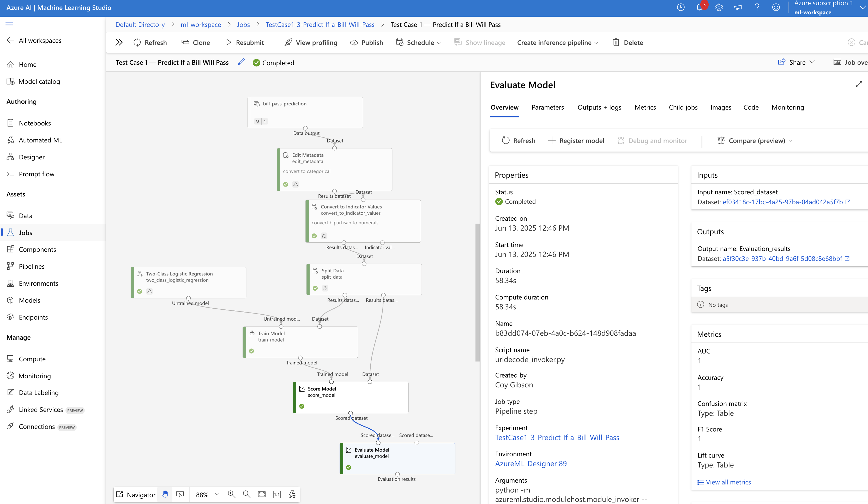The image size is (868, 504).
Task: Open the help question mark icon
Action: coord(757,7)
